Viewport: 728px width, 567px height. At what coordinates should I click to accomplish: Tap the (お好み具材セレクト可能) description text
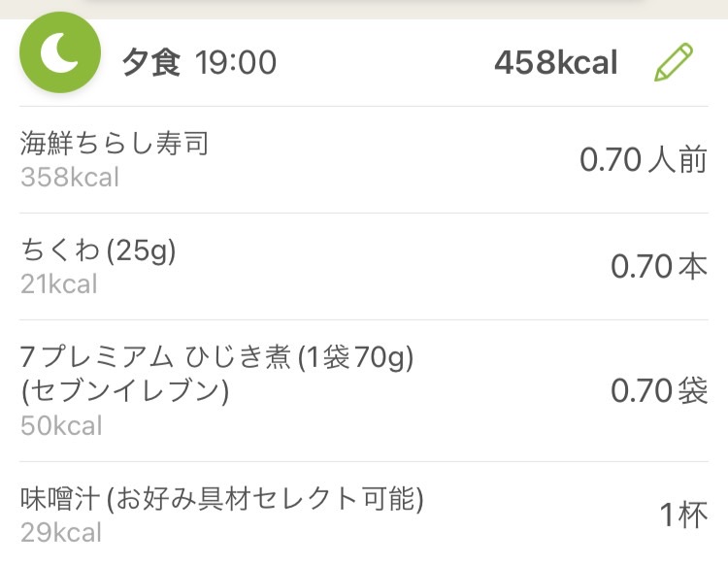pyautogui.click(x=265, y=499)
